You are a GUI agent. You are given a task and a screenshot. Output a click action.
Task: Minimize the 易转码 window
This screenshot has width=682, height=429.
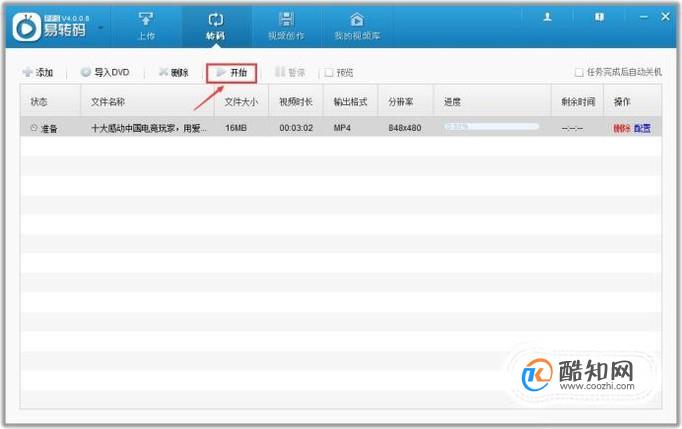click(644, 17)
